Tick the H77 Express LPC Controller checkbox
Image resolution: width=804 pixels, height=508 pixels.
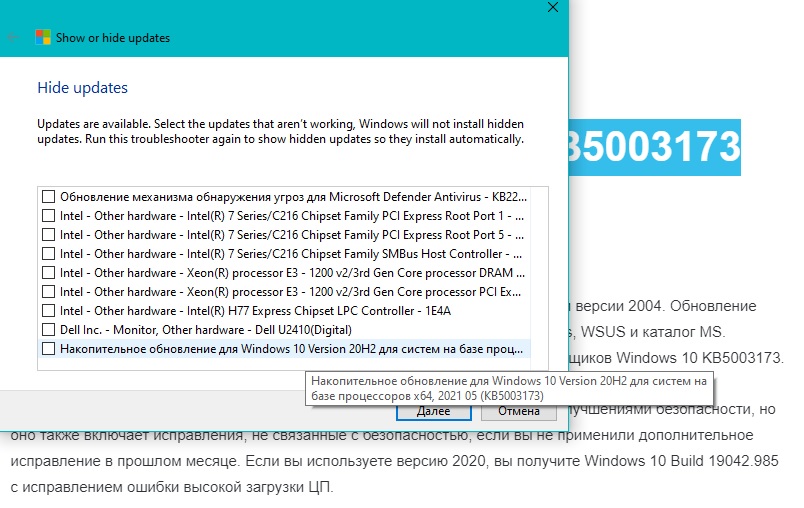click(x=48, y=311)
